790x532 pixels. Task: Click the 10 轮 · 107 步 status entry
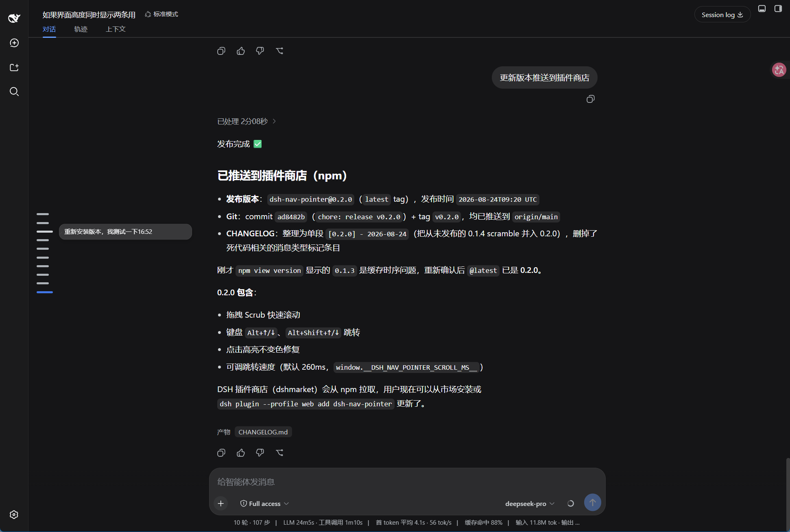point(252,523)
